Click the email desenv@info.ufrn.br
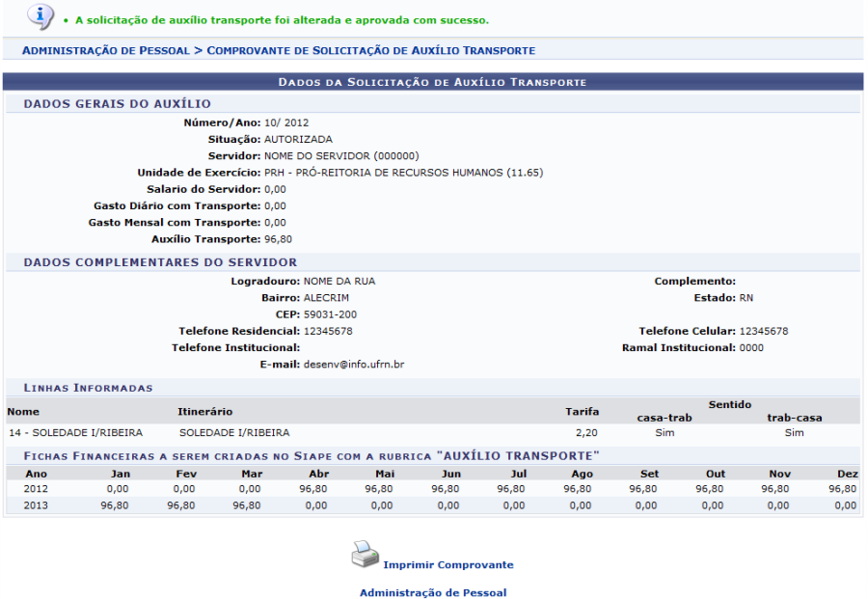Viewport: 868px width, 599px height. [x=353, y=364]
